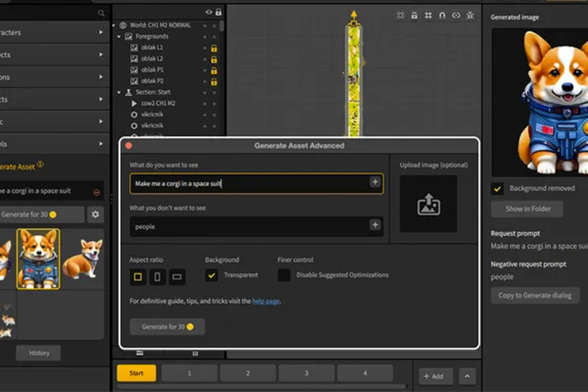This screenshot has width=588, height=392.
Task: Switch to section tab 4
Action: pos(365,373)
